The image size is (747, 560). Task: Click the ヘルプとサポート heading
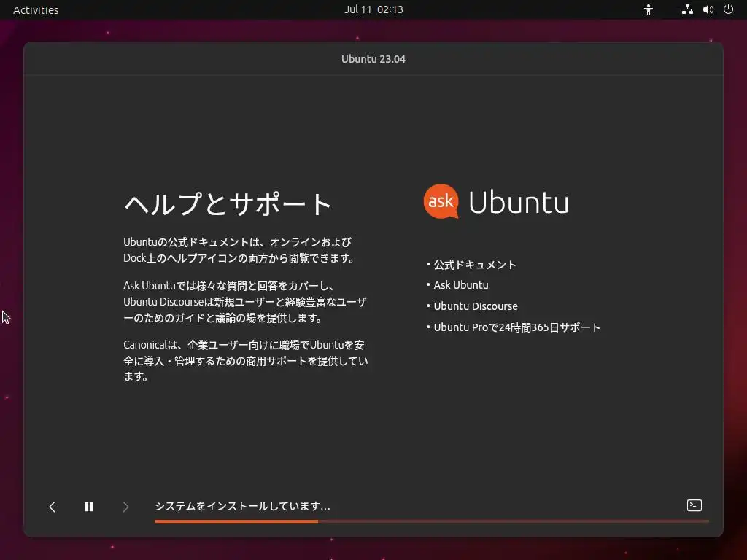coord(228,204)
